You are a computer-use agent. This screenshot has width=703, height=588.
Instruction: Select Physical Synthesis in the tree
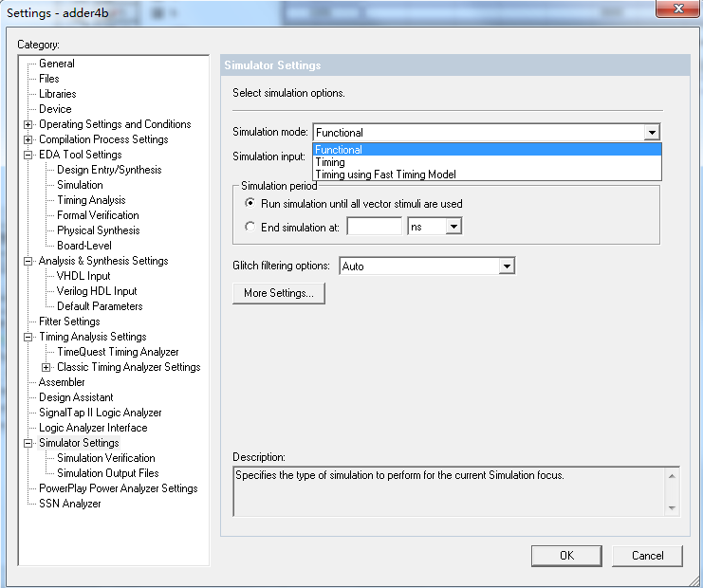click(x=98, y=230)
